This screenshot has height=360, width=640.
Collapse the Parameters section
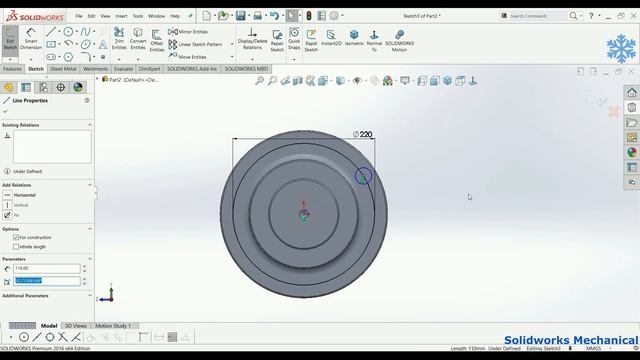[90, 259]
